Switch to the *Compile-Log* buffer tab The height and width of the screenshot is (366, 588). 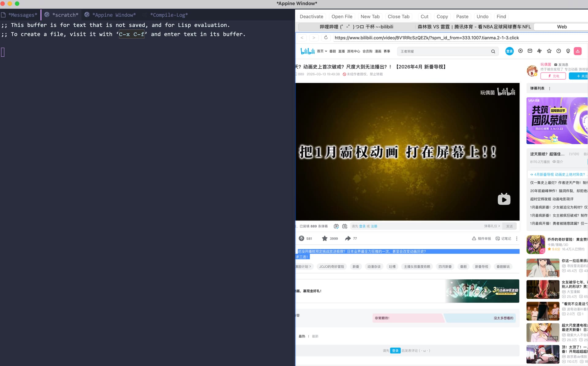(x=169, y=15)
